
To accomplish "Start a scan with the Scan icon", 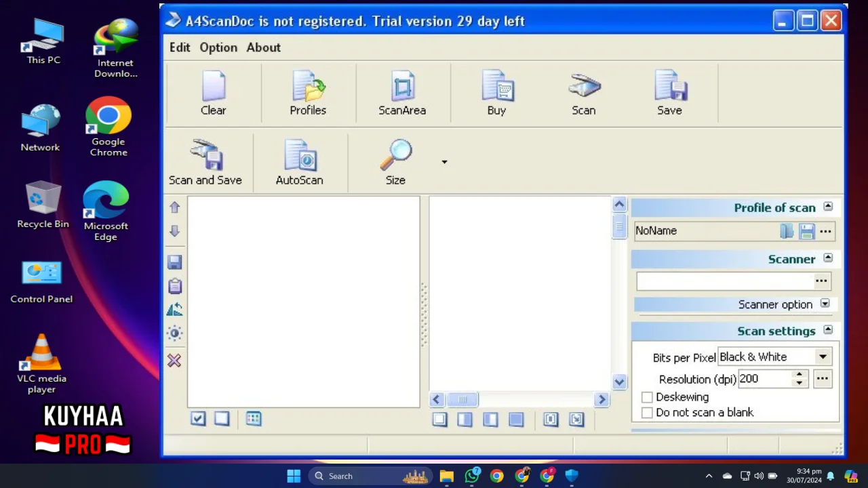I will (583, 93).
